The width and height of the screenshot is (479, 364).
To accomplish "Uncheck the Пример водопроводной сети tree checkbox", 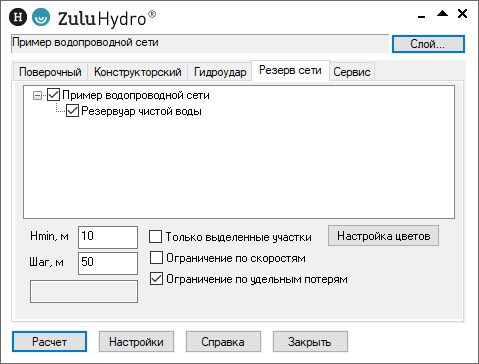I will tap(53, 95).
